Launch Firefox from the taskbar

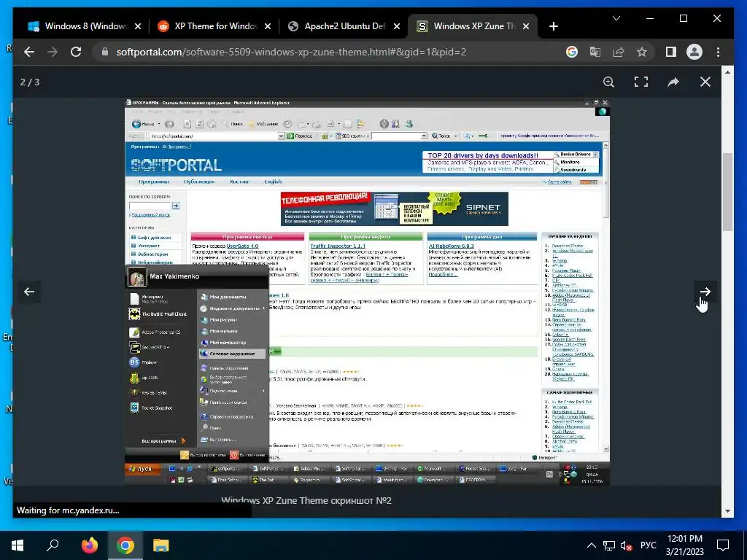coord(89,545)
